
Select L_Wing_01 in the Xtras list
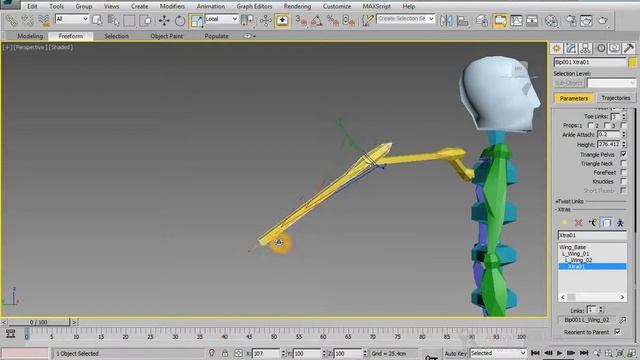[576, 253]
